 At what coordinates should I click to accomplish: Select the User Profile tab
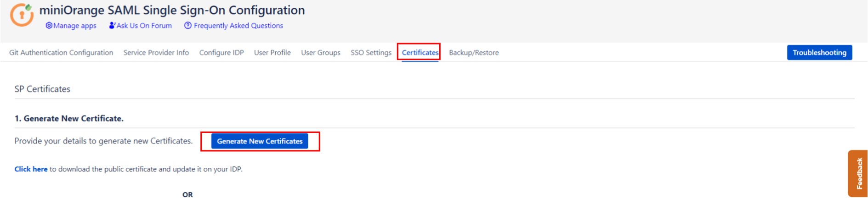tap(272, 53)
